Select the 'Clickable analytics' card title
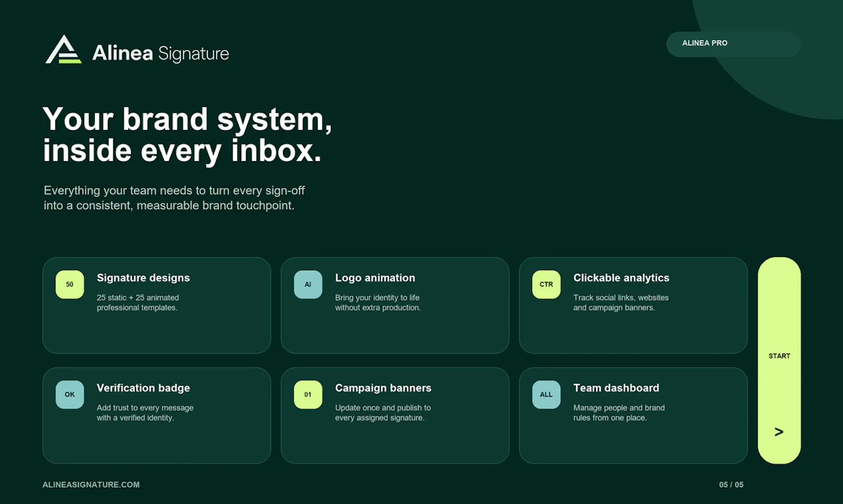The width and height of the screenshot is (843, 504). 621,278
